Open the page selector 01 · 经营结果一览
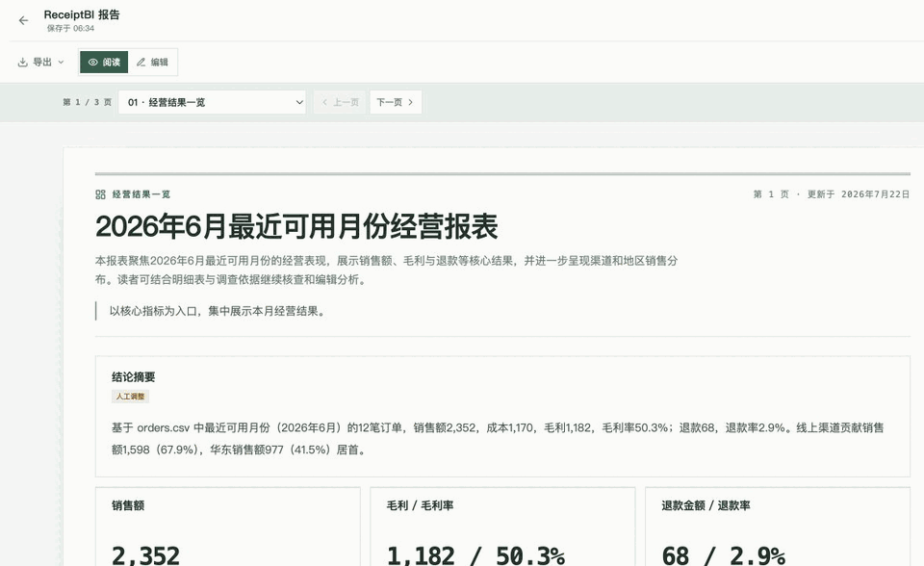 pyautogui.click(x=212, y=102)
